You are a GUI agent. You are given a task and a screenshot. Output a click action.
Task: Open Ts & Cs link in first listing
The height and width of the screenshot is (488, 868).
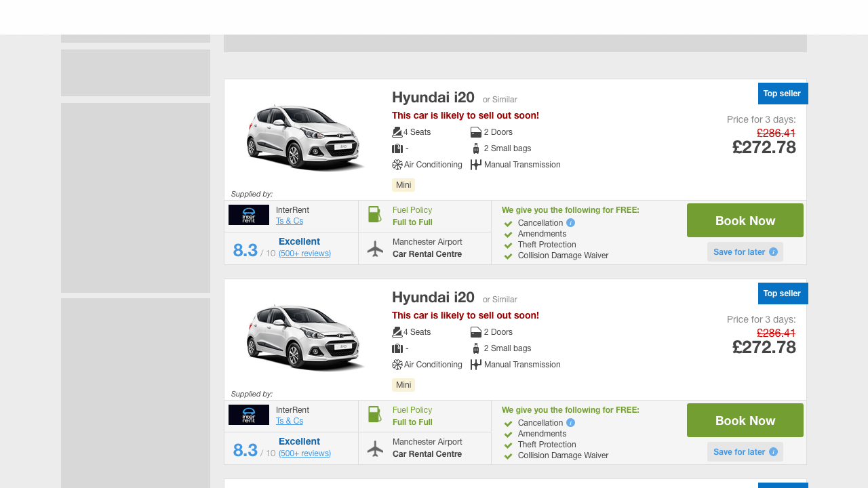coord(290,221)
